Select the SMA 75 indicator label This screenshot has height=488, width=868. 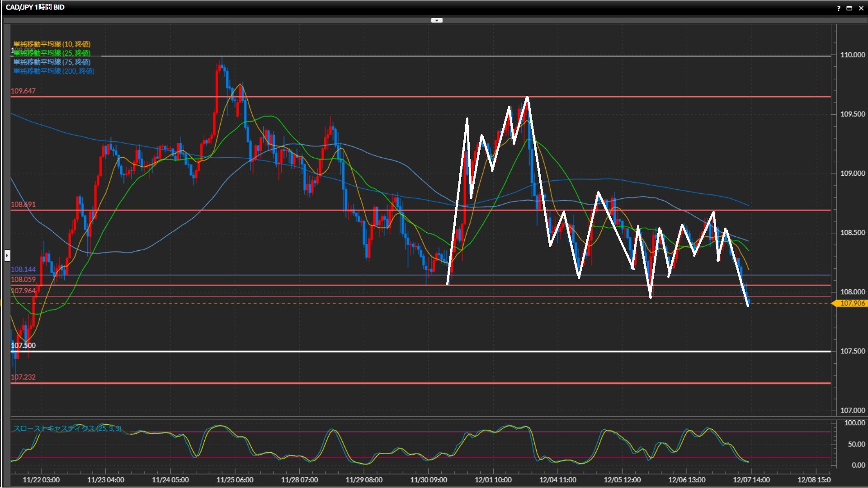click(52, 62)
